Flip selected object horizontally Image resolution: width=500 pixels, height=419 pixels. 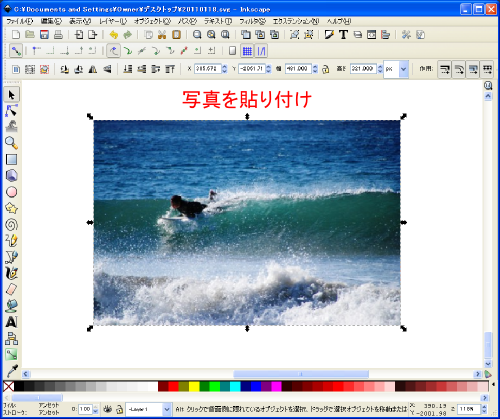click(93, 69)
